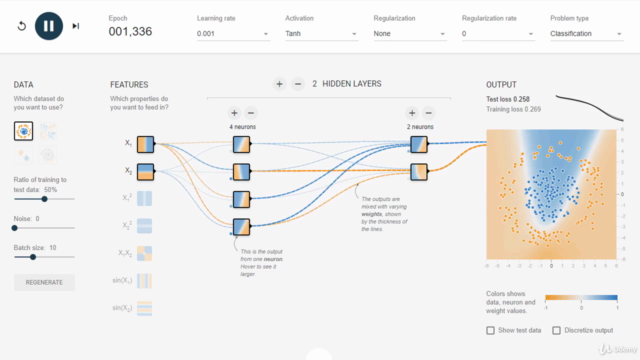640x360 pixels.
Task: Open the Activation dropdown showing Tanh
Action: tap(321, 33)
